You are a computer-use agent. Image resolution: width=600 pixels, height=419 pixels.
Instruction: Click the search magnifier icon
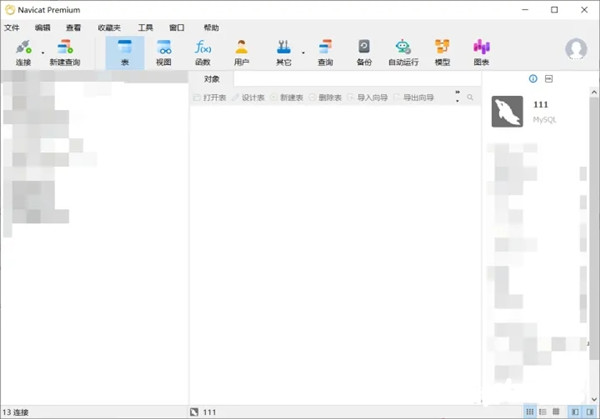(470, 98)
